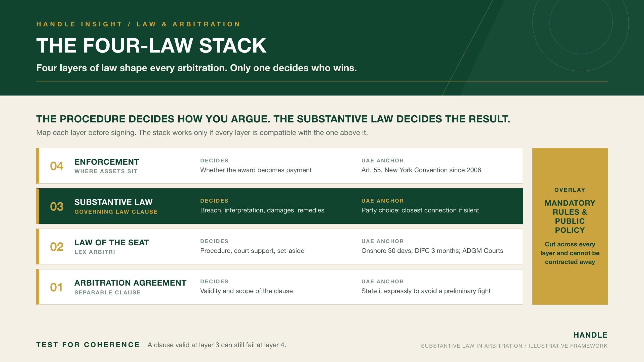Click 'Whether the award becomes payment'
The width and height of the screenshot is (644, 362).
256,170
